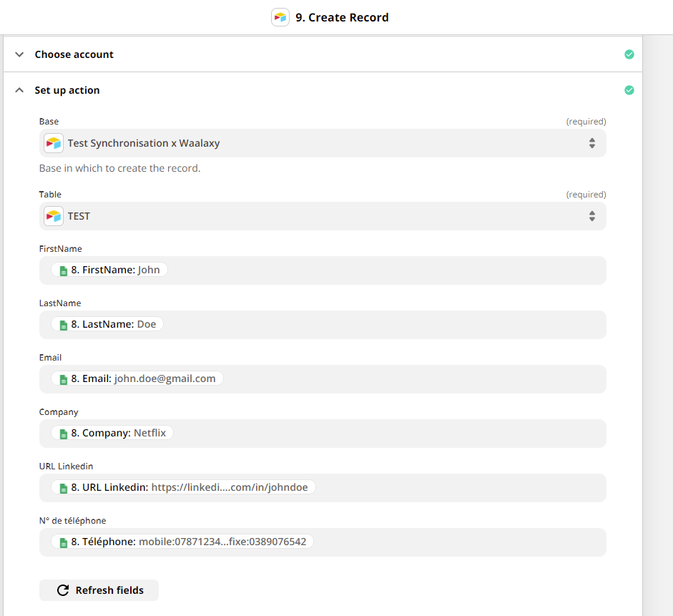The width and height of the screenshot is (673, 616).
Task: Click the Airtable icon in Base field
Action: tap(54, 143)
